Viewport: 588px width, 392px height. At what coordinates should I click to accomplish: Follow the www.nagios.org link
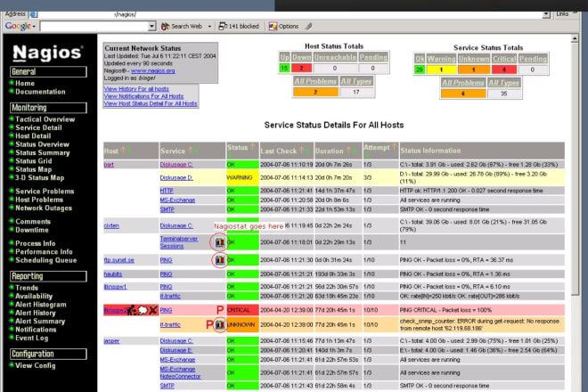pos(152,70)
